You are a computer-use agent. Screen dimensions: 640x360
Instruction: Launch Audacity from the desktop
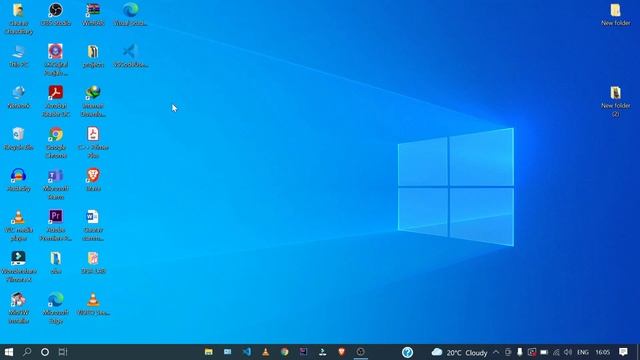point(18,180)
